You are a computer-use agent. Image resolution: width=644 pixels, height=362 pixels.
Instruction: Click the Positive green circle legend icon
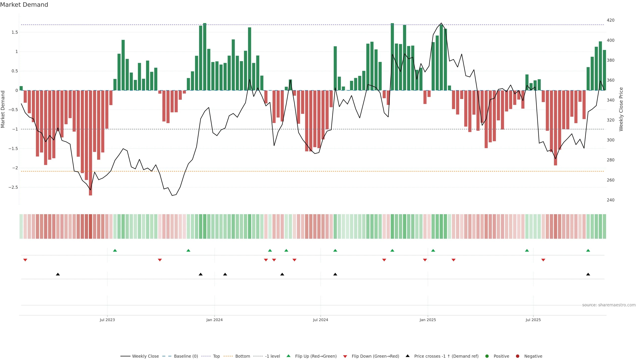click(x=487, y=356)
